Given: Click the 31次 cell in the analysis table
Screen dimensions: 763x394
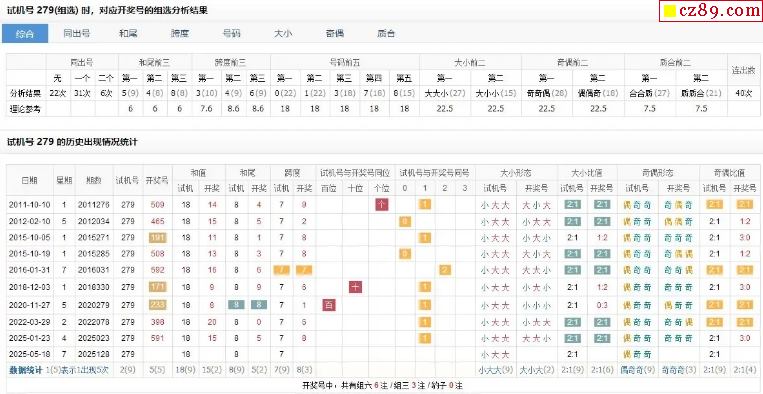Looking at the screenshot, I should tap(82, 93).
